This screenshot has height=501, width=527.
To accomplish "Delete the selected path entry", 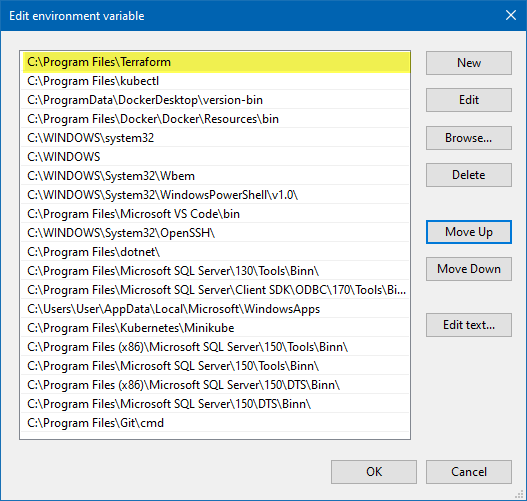I will point(469,175).
